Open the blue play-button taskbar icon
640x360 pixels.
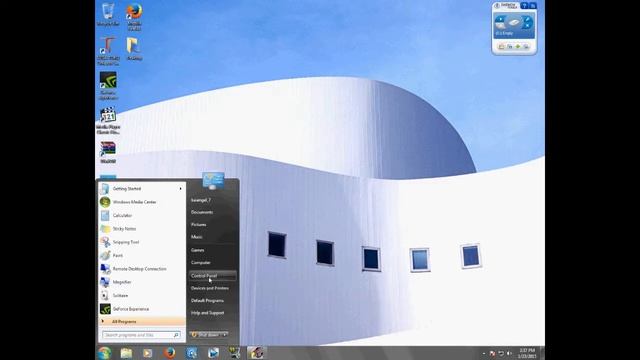pos(213,353)
